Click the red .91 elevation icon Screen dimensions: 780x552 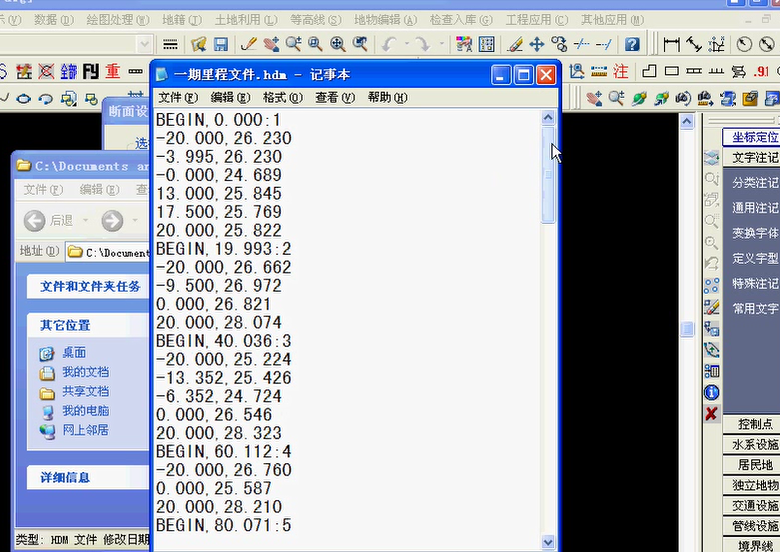point(761,71)
